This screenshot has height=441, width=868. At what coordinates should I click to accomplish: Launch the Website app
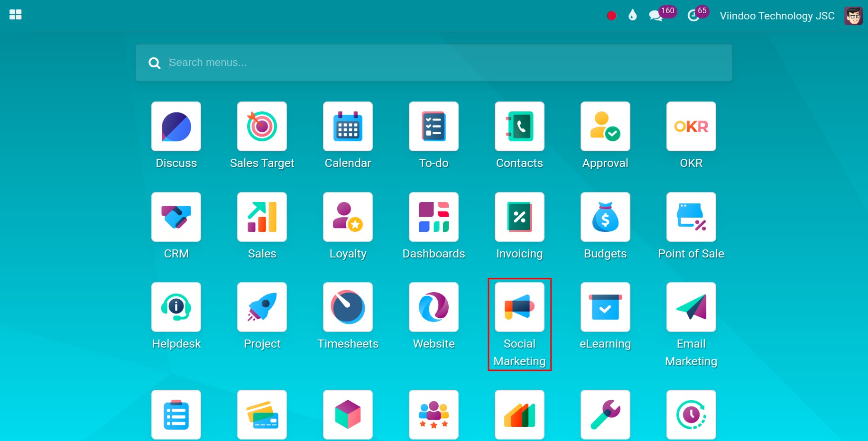434,307
